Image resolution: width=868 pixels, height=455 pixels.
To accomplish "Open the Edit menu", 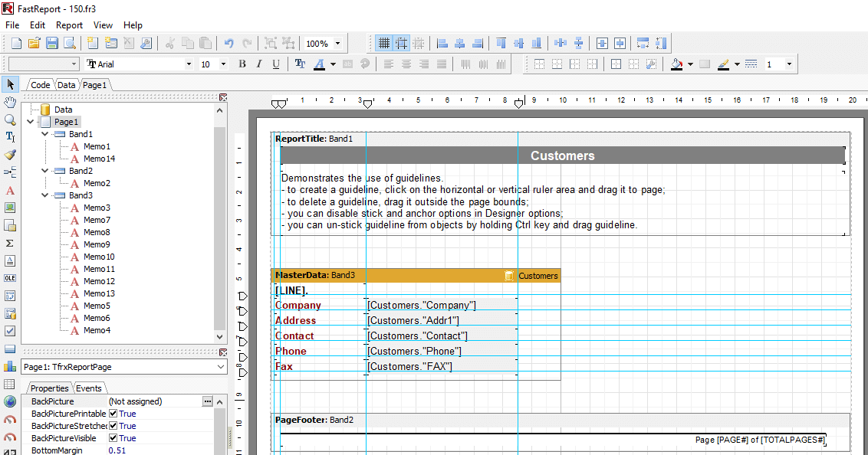I will tap(38, 25).
